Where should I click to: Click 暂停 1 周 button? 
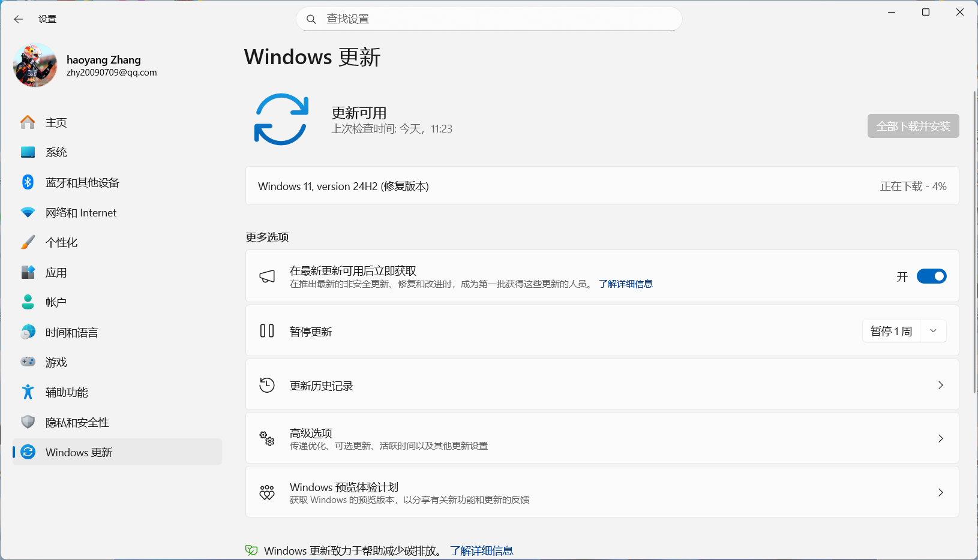click(892, 331)
